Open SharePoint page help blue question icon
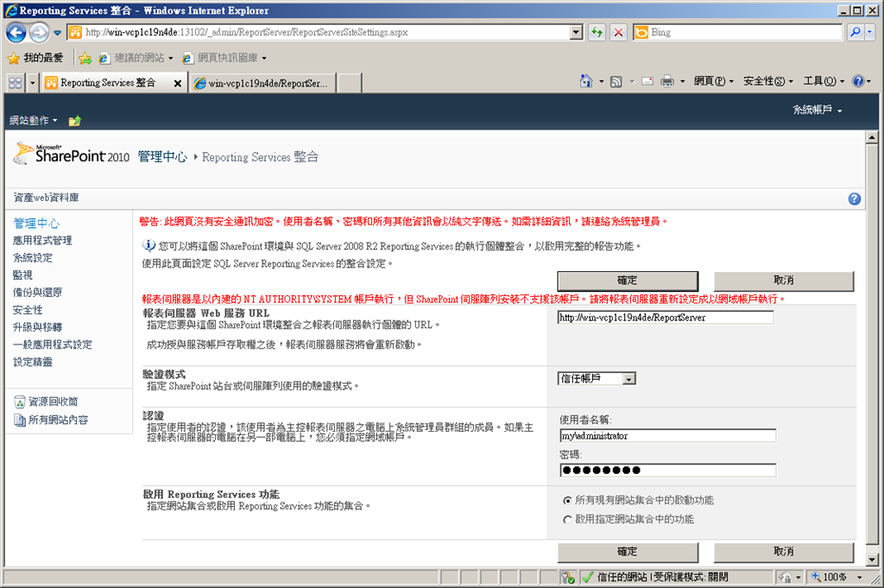Screen dimensions: 884x588 (x=854, y=199)
